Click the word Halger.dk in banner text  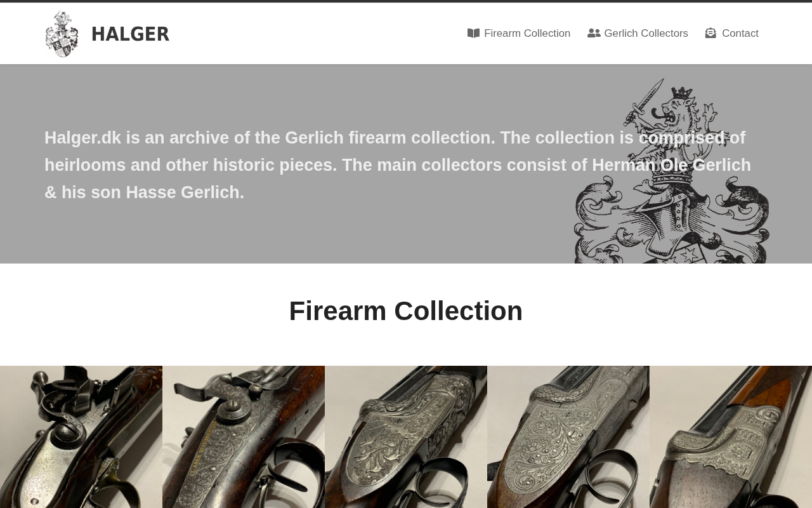pos(82,138)
